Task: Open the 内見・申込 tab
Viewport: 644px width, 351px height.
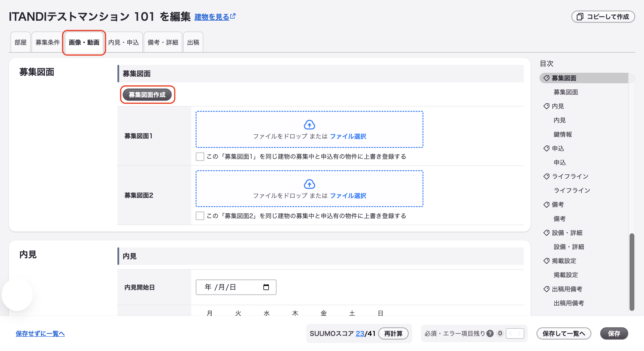Action: point(124,42)
